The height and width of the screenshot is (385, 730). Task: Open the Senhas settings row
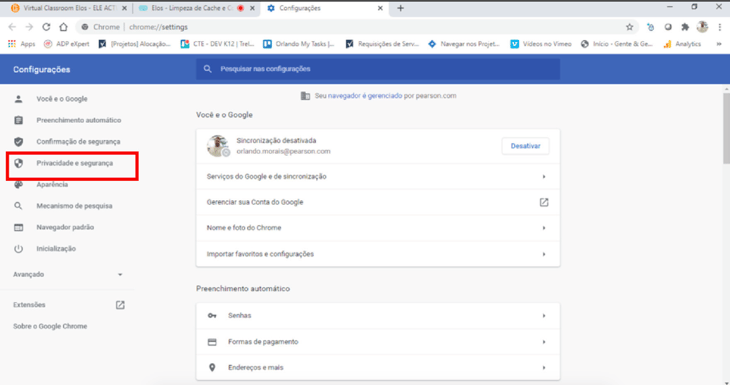tap(378, 316)
